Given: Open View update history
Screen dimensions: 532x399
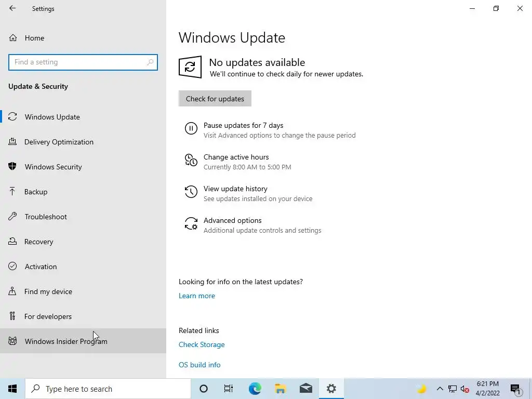Looking at the screenshot, I should (248, 193).
